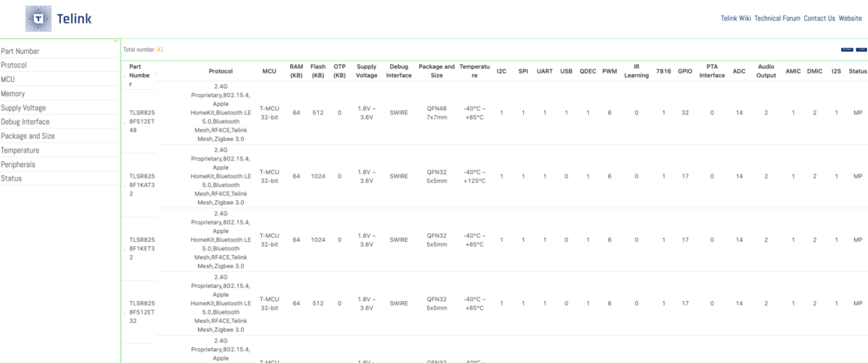Click the DMIC column header
This screenshot has height=363, width=868.
[x=815, y=71]
